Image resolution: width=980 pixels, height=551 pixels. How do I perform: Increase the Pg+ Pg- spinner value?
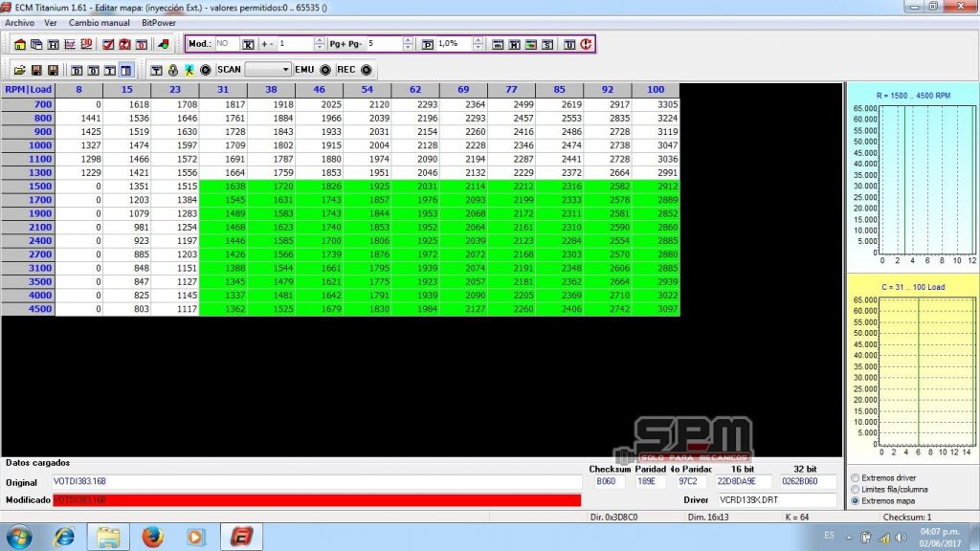(408, 40)
